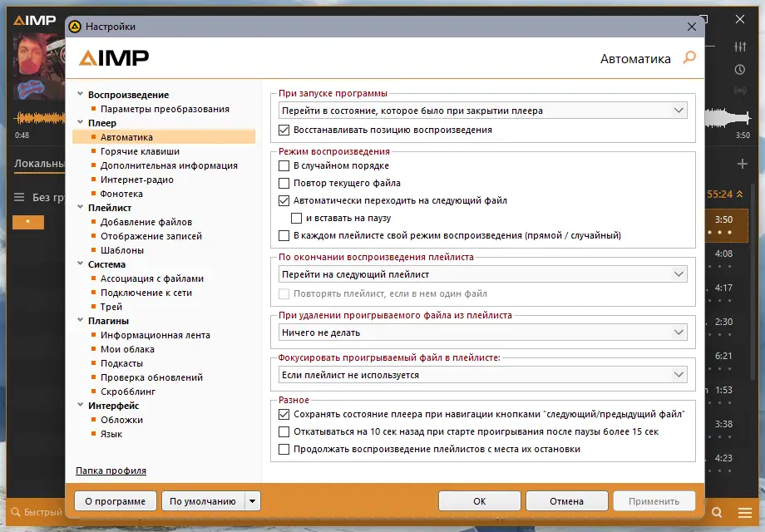Collapse the Плагины tree node
This screenshot has height=532, width=765.
[x=81, y=320]
